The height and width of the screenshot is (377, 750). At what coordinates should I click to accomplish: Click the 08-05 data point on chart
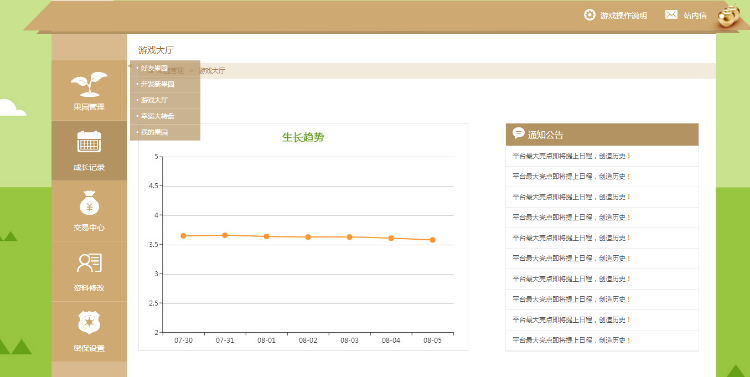click(x=432, y=240)
